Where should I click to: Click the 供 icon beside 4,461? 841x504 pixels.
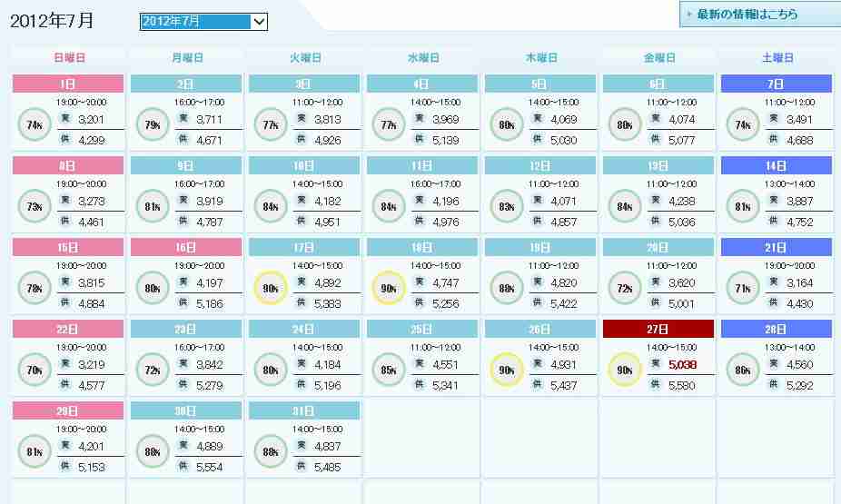(65, 221)
